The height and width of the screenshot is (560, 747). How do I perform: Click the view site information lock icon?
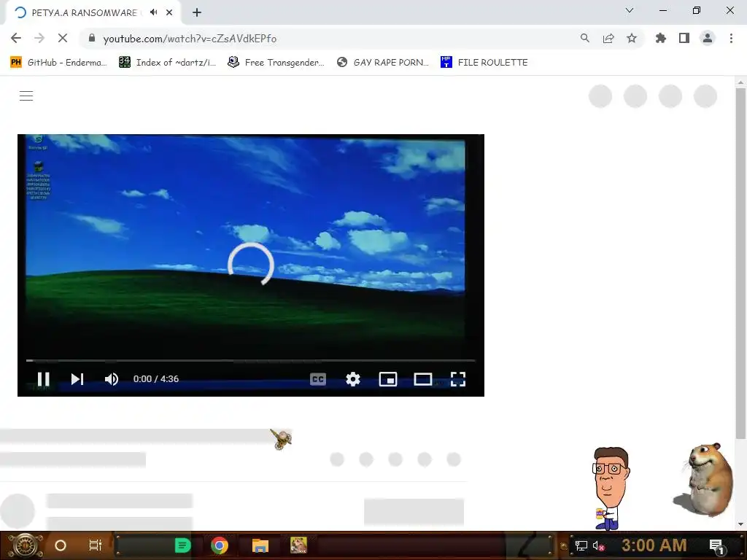[92, 38]
